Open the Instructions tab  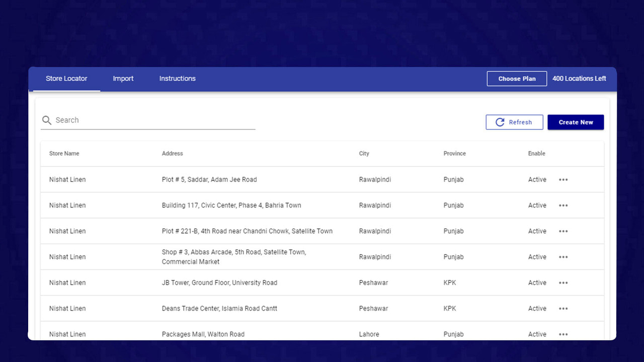pos(177,78)
